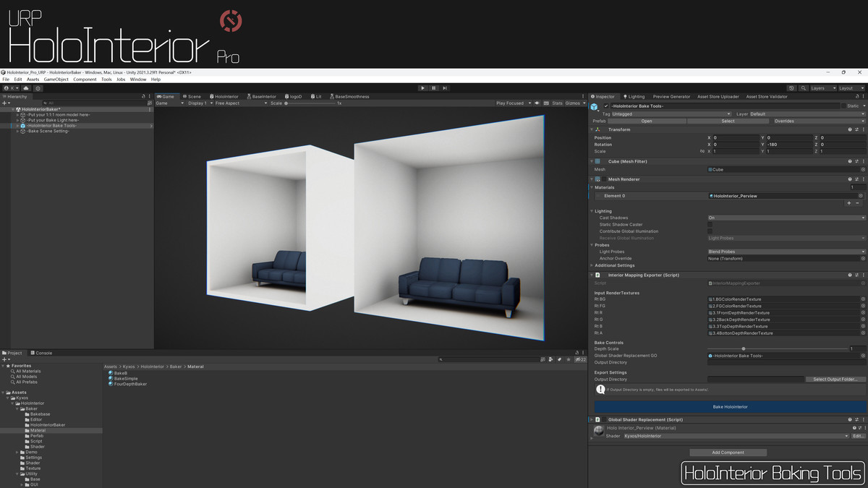The image size is (868, 488).
Task: Open the prefab Overrides dropdown
Action: (x=820, y=121)
